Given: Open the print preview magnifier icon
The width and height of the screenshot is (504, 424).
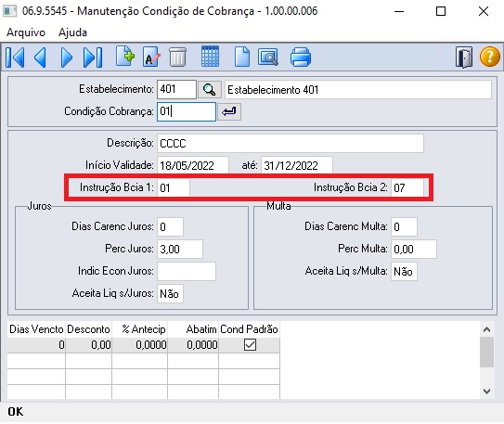Looking at the screenshot, I should 267,57.
